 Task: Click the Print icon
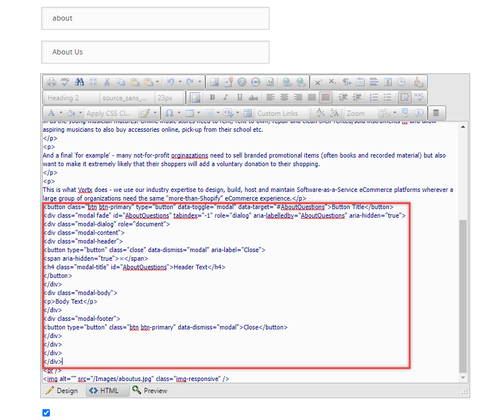tap(52, 82)
